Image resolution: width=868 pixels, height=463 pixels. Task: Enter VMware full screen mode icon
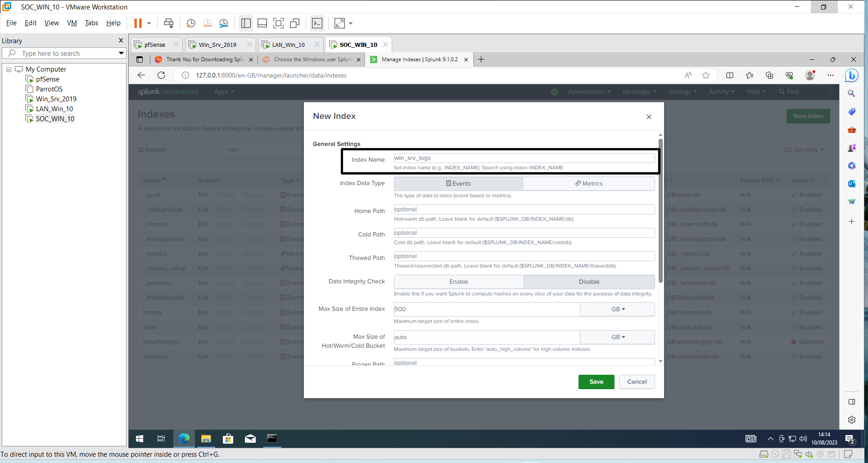(x=278, y=23)
